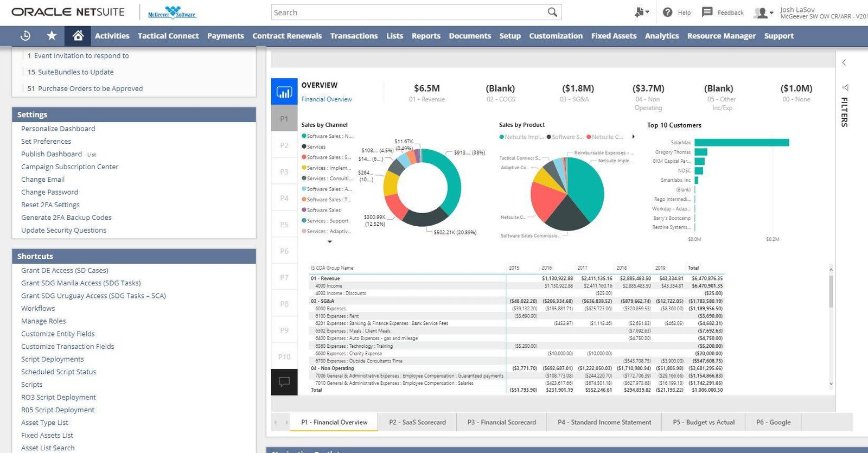This screenshot has width=868, height=453.
Task: Open the Analytics menu
Action: point(661,36)
